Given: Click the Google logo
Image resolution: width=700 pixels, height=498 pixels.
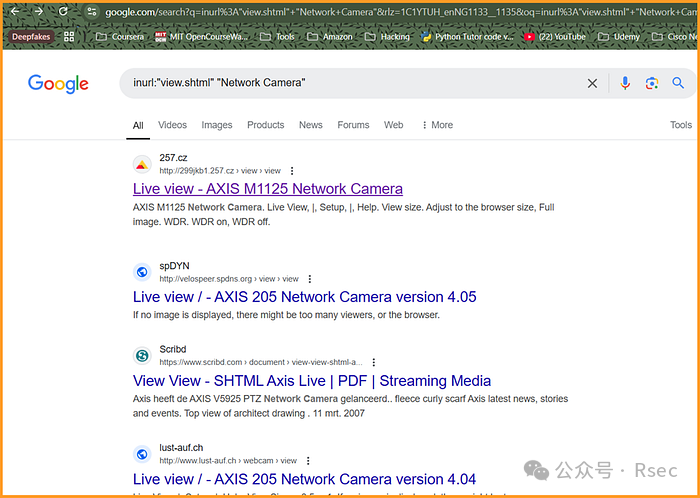Looking at the screenshot, I should click(58, 84).
